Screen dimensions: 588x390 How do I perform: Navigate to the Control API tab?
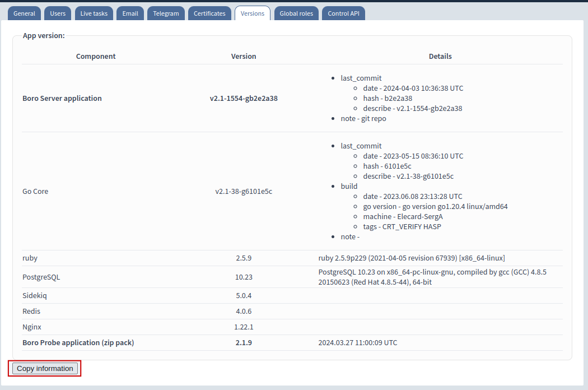343,13
